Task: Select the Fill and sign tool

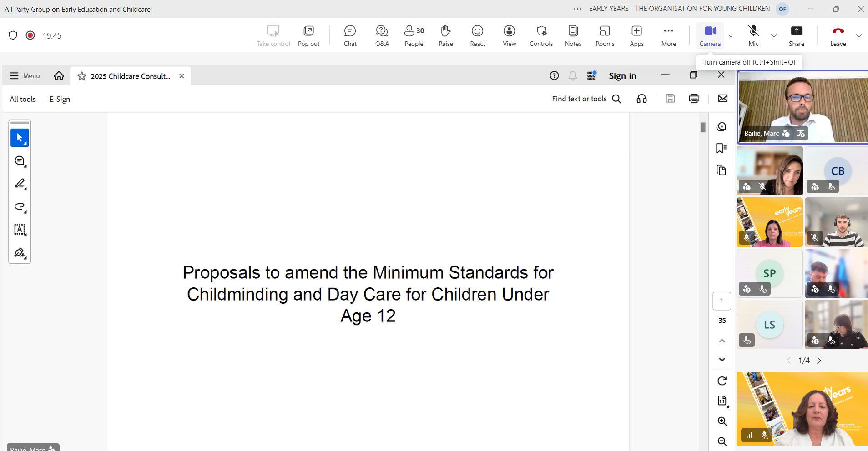Action: [x=20, y=253]
